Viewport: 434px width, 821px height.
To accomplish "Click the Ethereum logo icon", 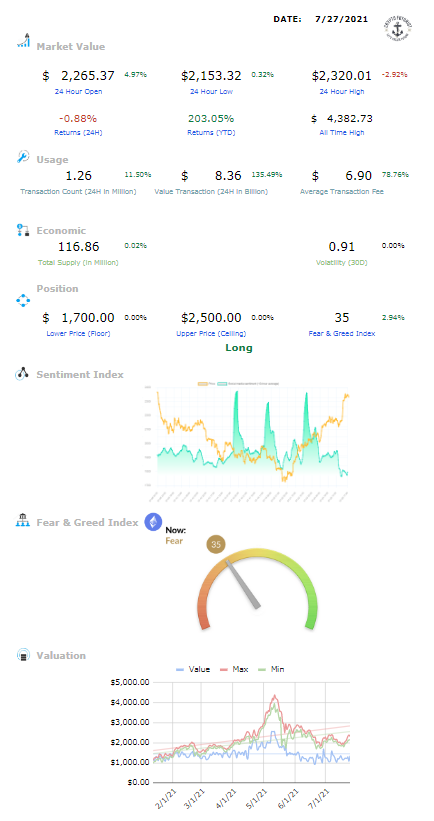I will point(153,522).
